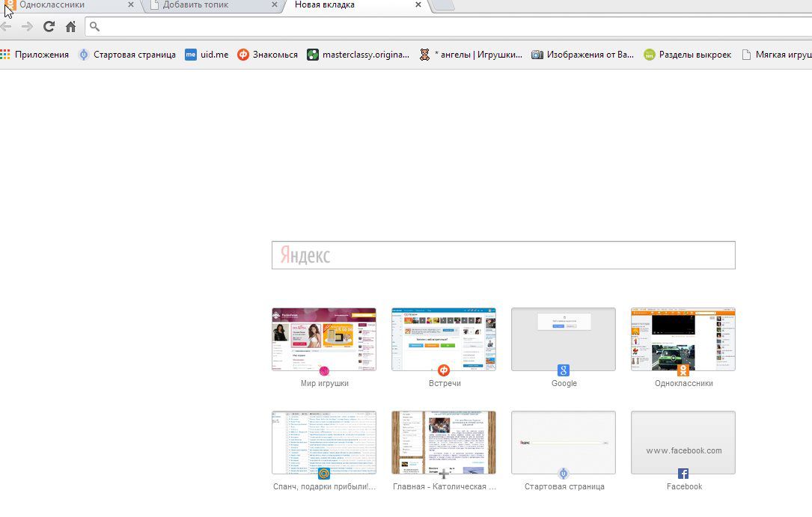812x517 pixels.
Task: Open the Приложения apps shortcut
Action: 34,55
